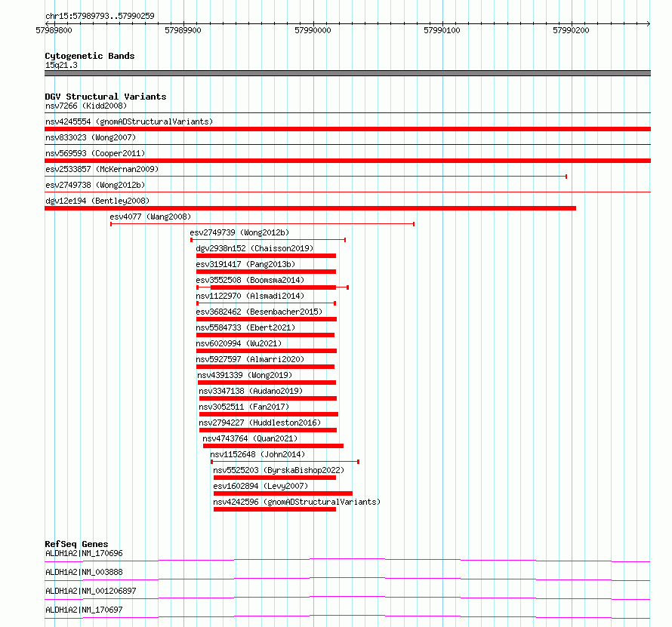
Task: Click the 57989900 ruler tick label
Action: tap(183, 30)
